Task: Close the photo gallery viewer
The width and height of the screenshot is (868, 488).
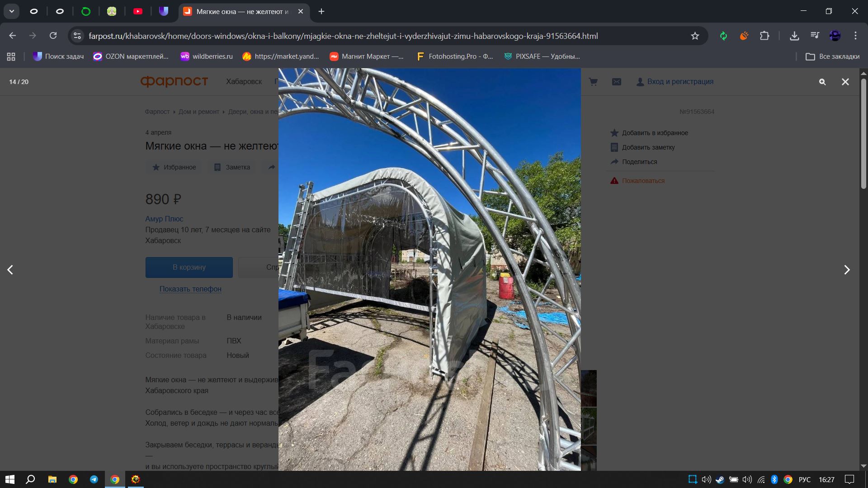Action: 845,82
